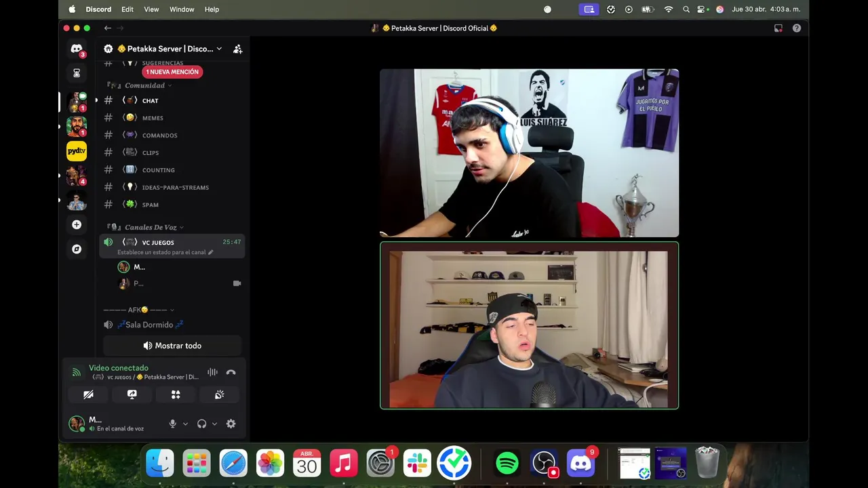Open the Apple menu

click(x=72, y=9)
